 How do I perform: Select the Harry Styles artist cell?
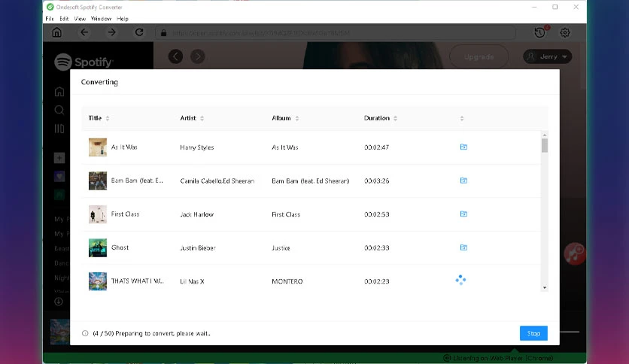(x=197, y=147)
